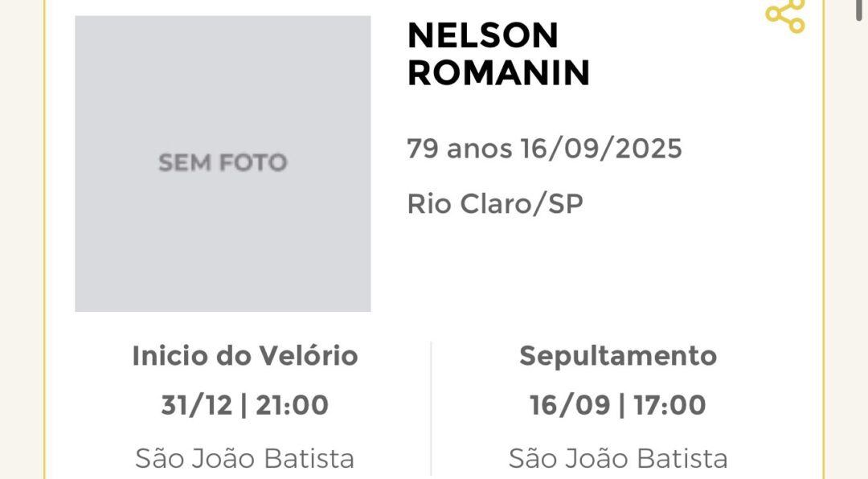
Task: Select the NELSON ROMANIN name heading
Action: tap(499, 55)
